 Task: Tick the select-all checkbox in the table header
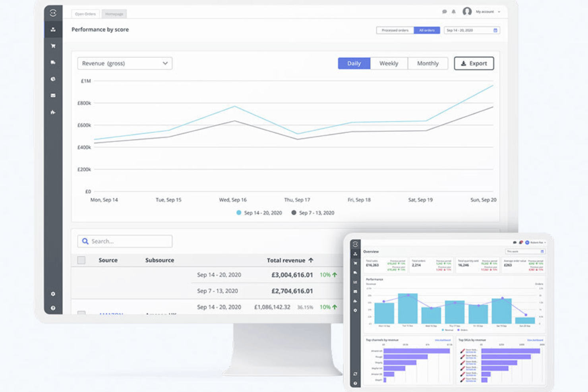point(81,260)
